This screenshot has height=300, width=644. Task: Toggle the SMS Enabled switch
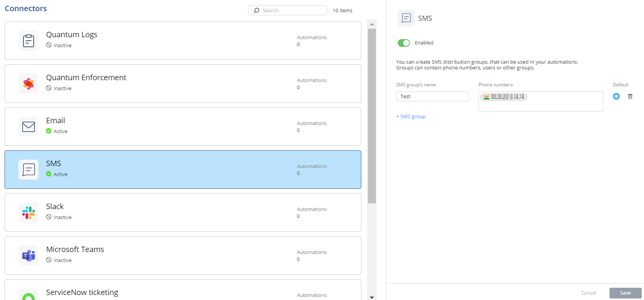pos(404,43)
